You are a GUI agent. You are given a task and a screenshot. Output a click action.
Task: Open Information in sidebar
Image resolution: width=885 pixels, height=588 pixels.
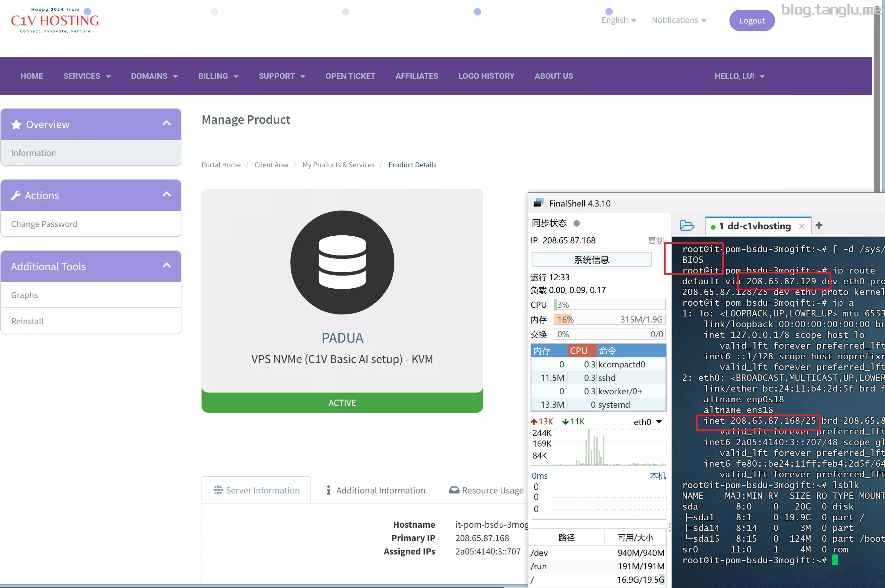(x=91, y=153)
